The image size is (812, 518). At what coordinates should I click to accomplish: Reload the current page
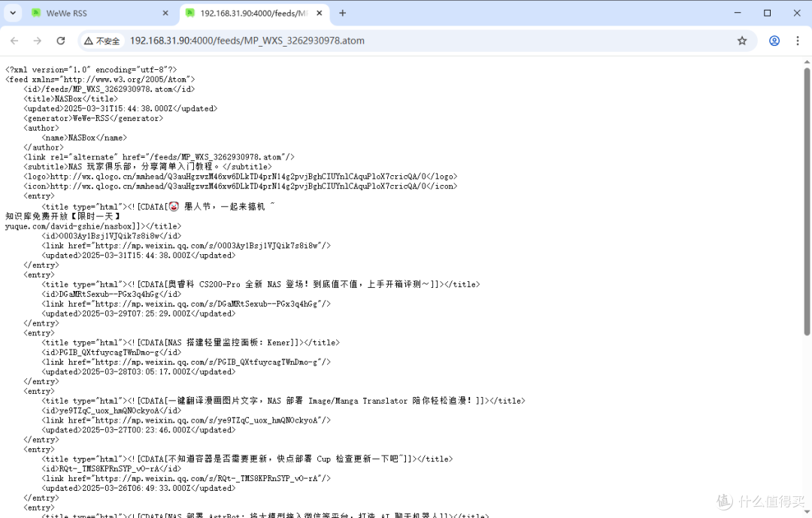pos(61,41)
